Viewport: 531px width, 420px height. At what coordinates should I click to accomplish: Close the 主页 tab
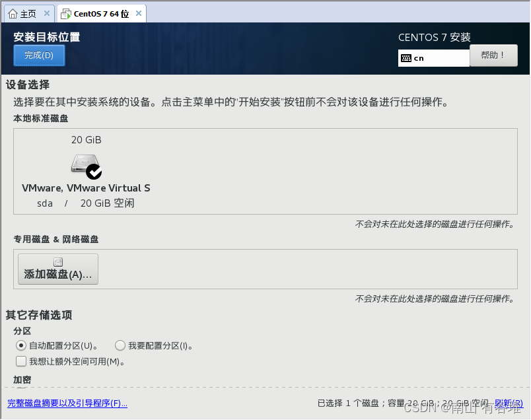[x=47, y=13]
